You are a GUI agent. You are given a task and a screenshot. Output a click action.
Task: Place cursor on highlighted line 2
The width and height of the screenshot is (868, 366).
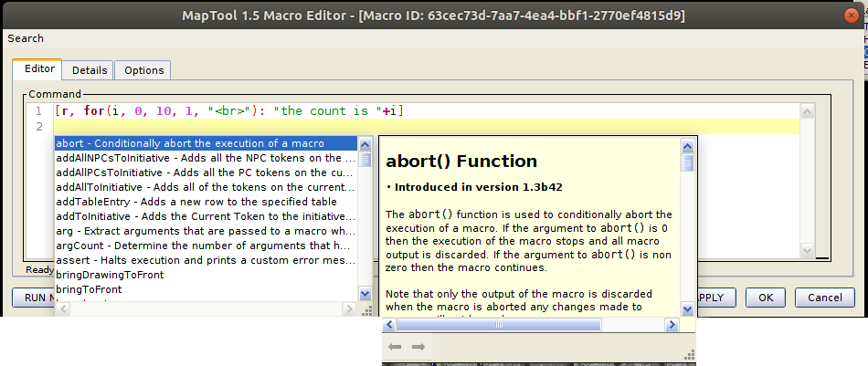coord(427,127)
